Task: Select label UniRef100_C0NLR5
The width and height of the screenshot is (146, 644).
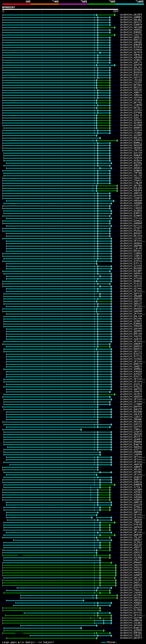Action: tap(131, 183)
